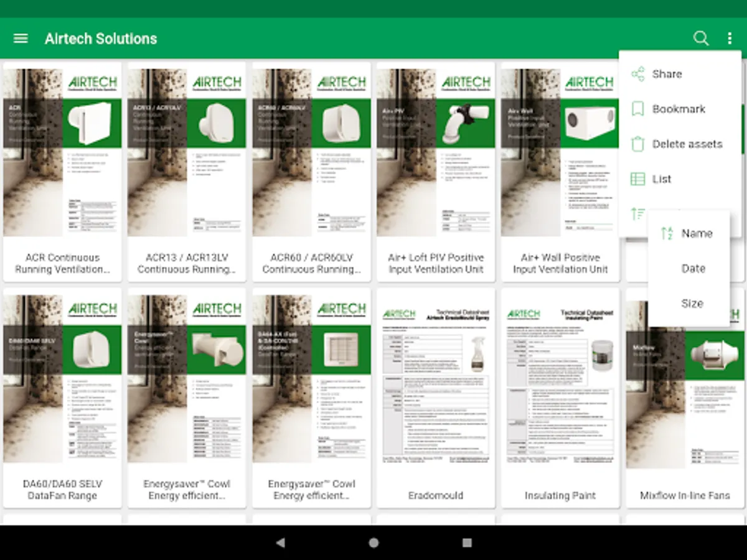Tap the Android recent apps button
747x560 pixels.
467,543
